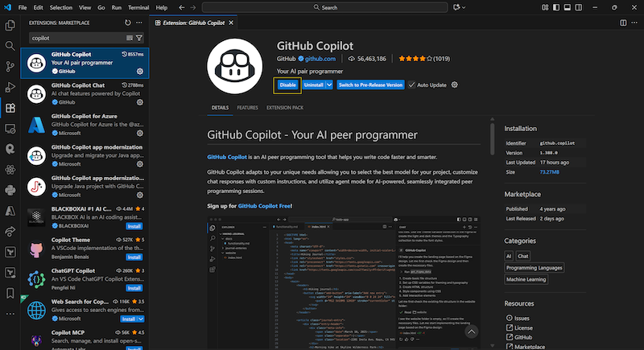Screen dimensions: 644x350
Task: Open the Terminal menu
Action: coord(138,7)
